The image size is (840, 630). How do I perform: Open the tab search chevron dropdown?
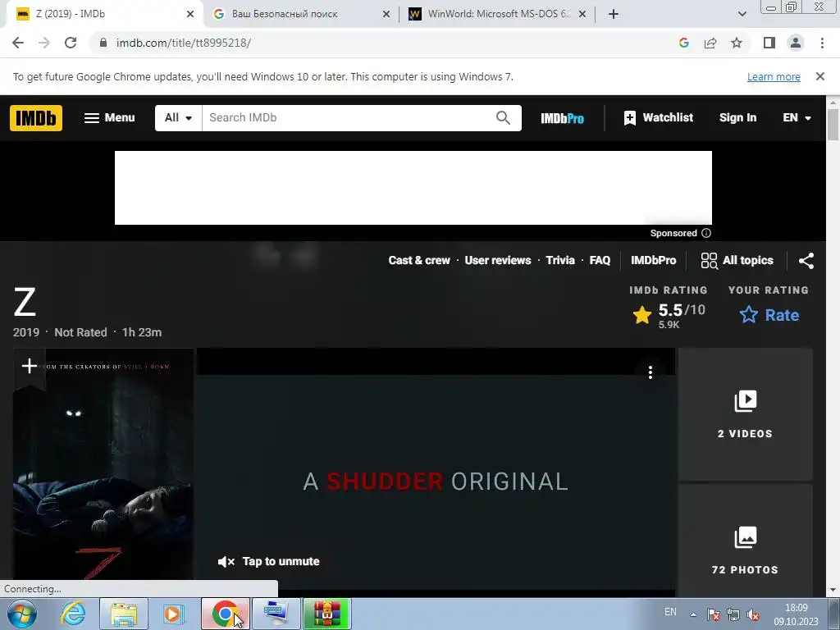point(742,15)
